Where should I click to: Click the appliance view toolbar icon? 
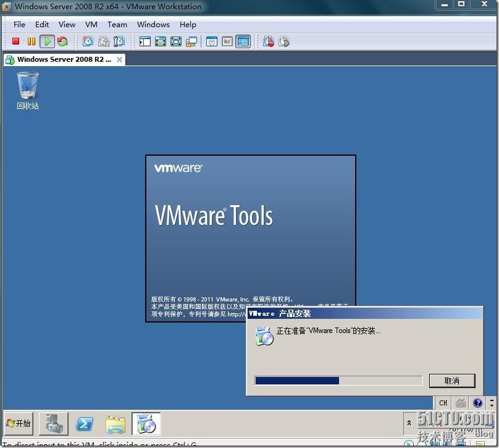click(x=227, y=41)
